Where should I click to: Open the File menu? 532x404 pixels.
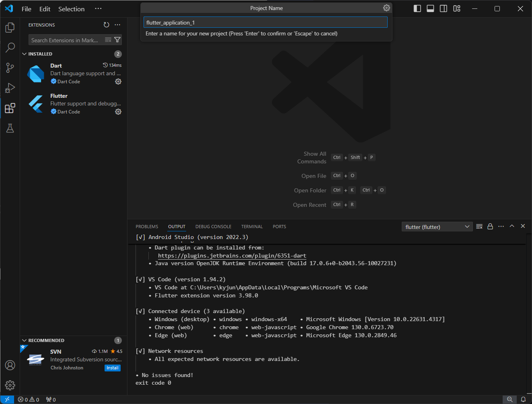[27, 9]
